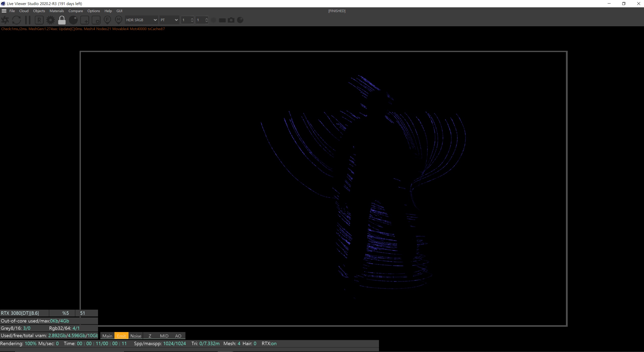
Task: Click the Grey8/16: 3/0 value
Action: click(x=16, y=328)
